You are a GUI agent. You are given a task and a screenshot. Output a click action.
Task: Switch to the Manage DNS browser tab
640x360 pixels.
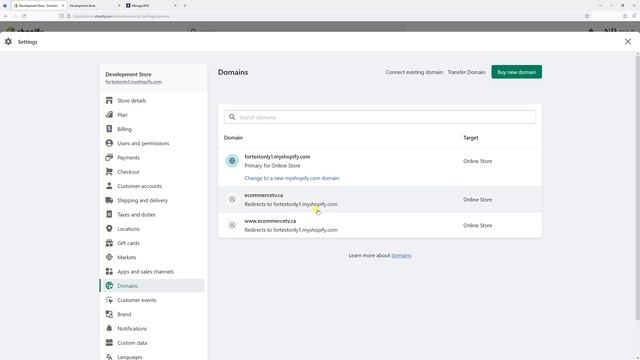click(x=150, y=6)
